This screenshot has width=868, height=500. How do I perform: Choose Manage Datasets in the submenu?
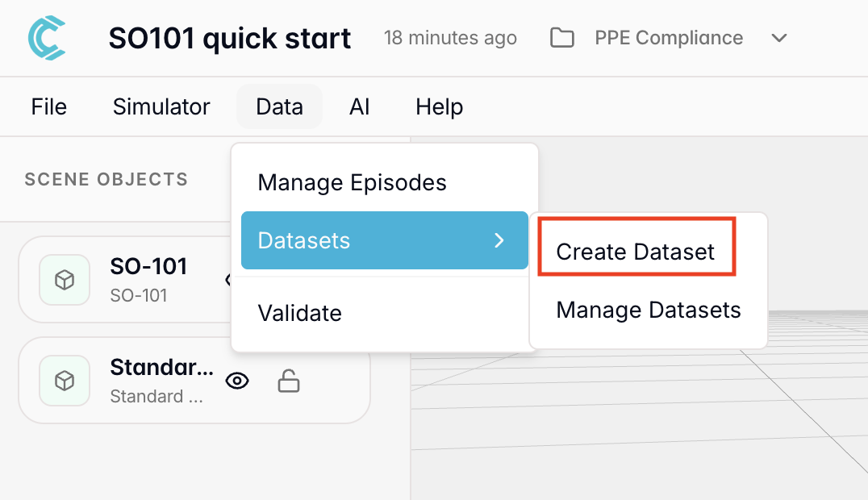coord(649,310)
